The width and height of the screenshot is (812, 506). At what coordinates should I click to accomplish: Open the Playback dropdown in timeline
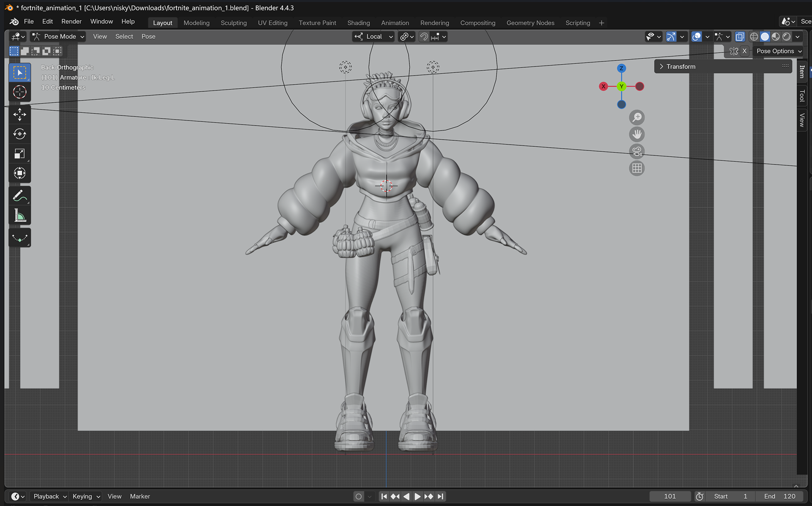pos(49,496)
